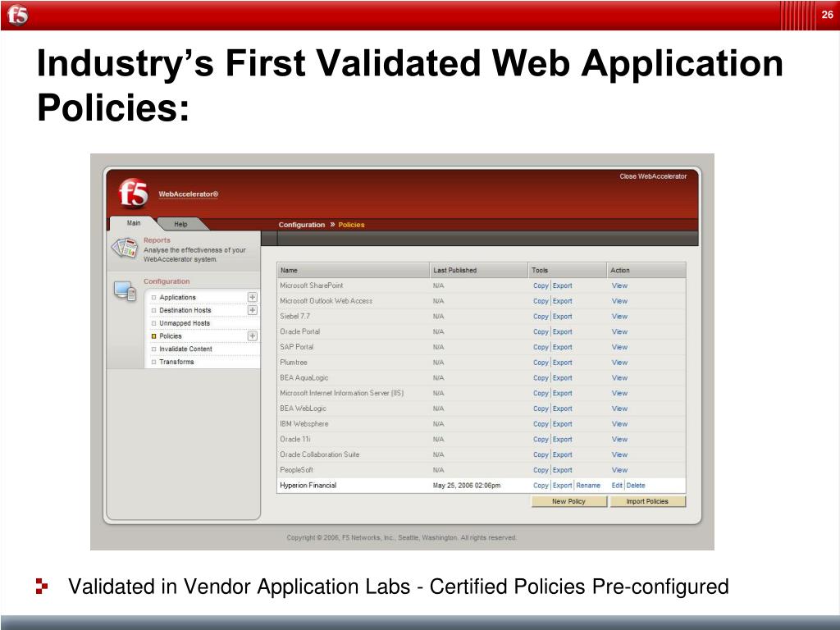Click the Reports newspaper icon
This screenshot has width=840, height=630.
coord(125,248)
